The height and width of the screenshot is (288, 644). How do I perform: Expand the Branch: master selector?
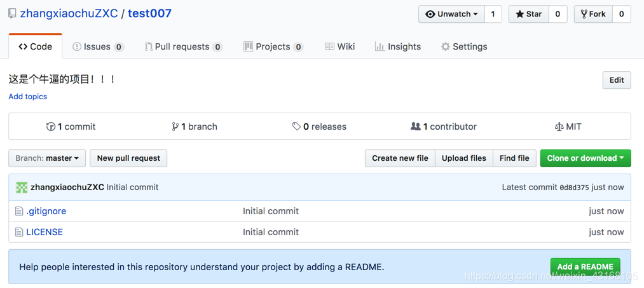point(47,158)
